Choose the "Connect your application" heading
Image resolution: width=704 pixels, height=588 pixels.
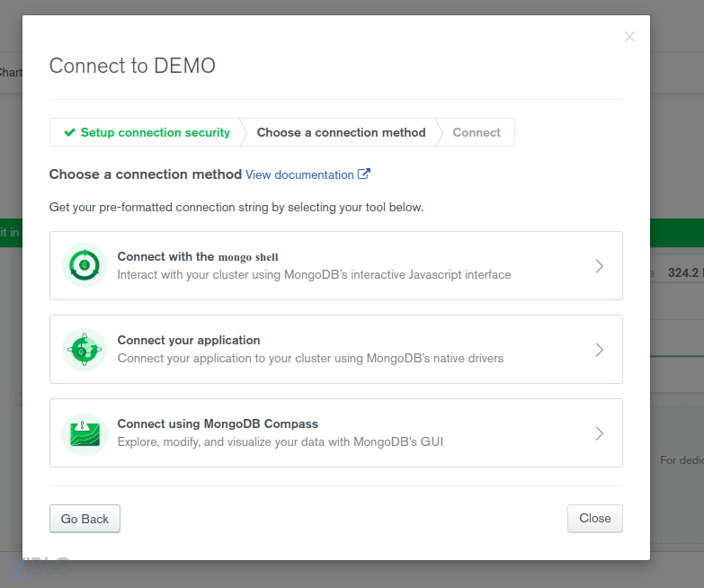coord(189,340)
